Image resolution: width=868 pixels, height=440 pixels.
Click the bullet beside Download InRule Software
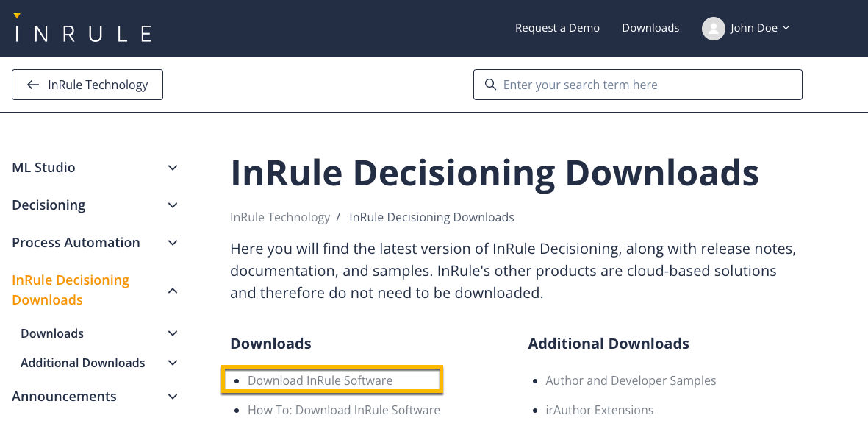click(237, 380)
